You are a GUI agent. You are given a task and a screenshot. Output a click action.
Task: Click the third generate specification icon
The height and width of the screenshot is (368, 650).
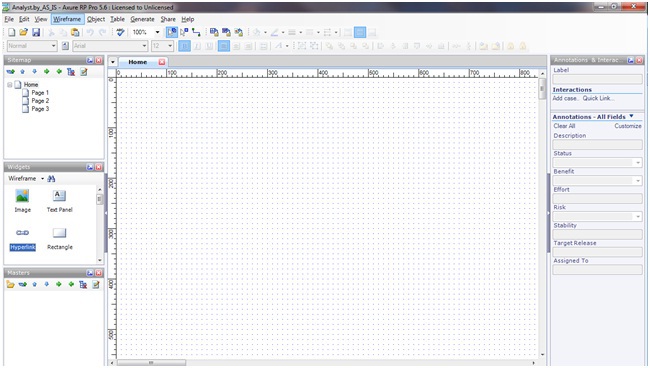239,32
